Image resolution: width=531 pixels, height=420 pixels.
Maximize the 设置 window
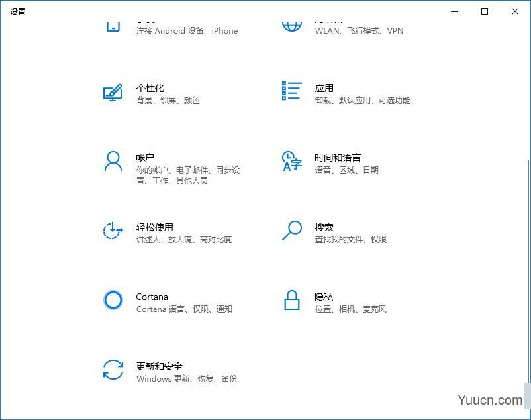(x=485, y=11)
